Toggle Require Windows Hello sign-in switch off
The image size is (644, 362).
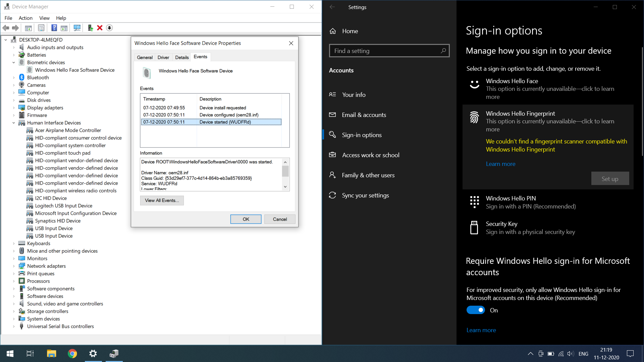pyautogui.click(x=476, y=310)
